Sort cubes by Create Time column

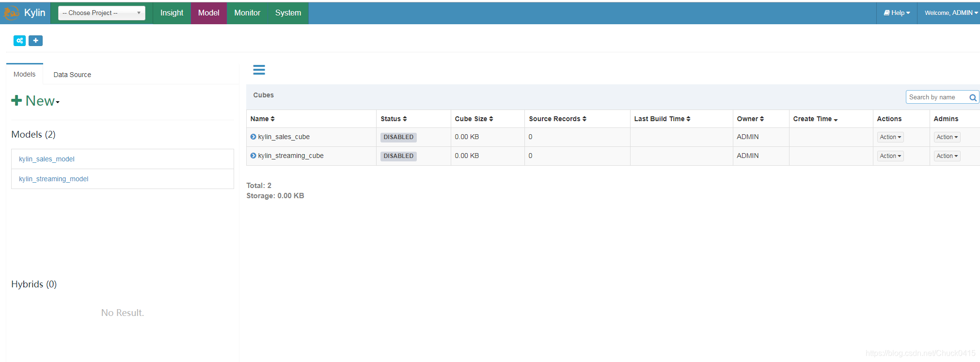(x=815, y=119)
